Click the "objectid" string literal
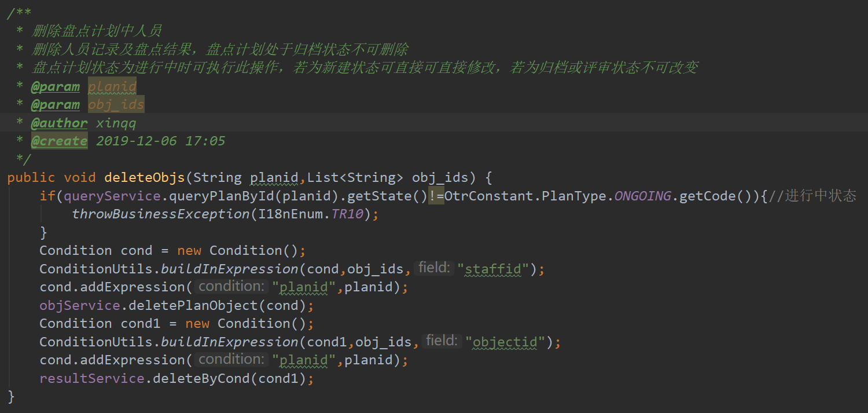 tap(506, 342)
